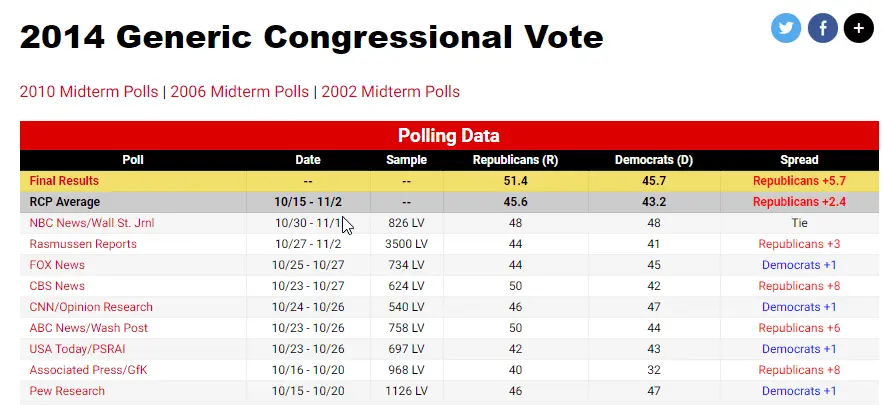
Task: Open the Rasmussen Reports poll link
Action: pos(83,244)
